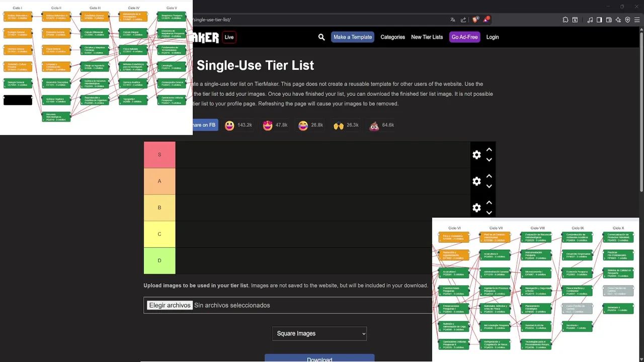Viewport: 644px width, 362px height.
Task: Click the red S tier label
Action: click(159, 155)
